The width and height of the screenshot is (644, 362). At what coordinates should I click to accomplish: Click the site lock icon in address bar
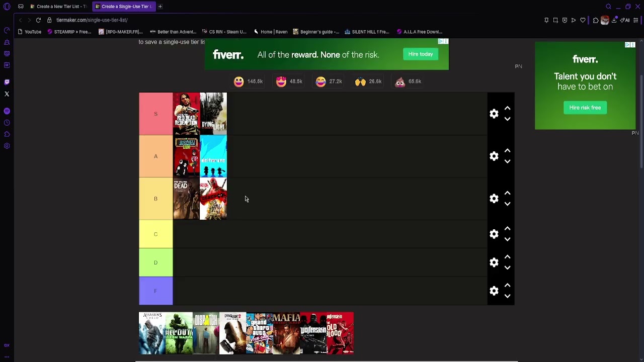tap(49, 20)
